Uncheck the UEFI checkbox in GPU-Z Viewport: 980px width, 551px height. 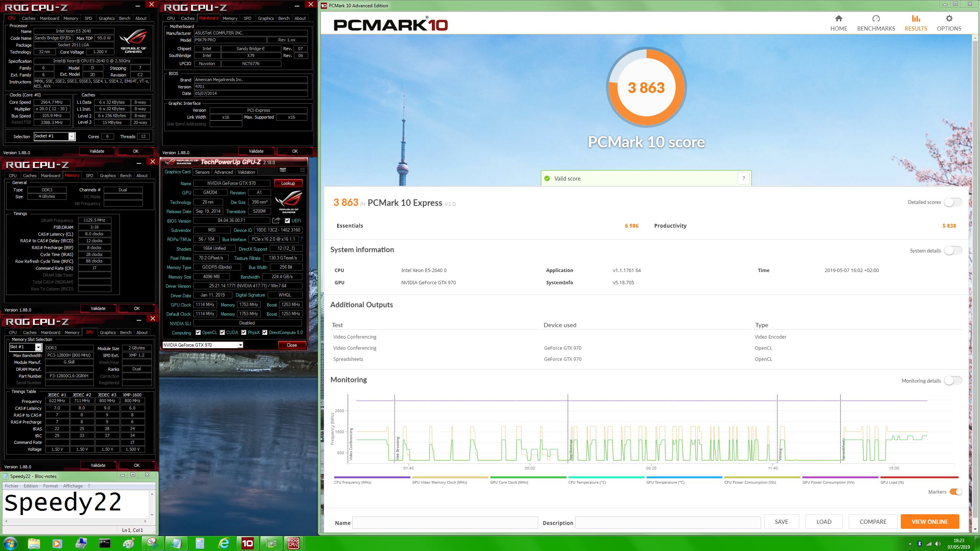pos(287,220)
